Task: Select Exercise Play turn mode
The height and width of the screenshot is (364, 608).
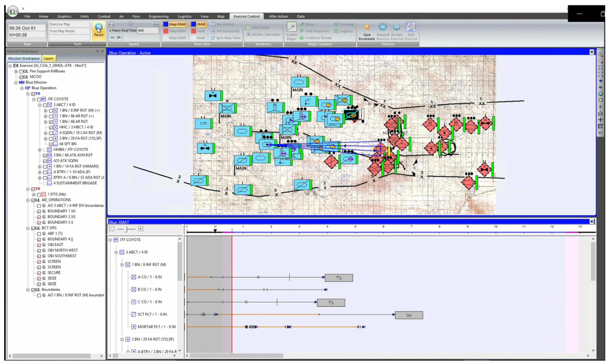Action: [69, 24]
